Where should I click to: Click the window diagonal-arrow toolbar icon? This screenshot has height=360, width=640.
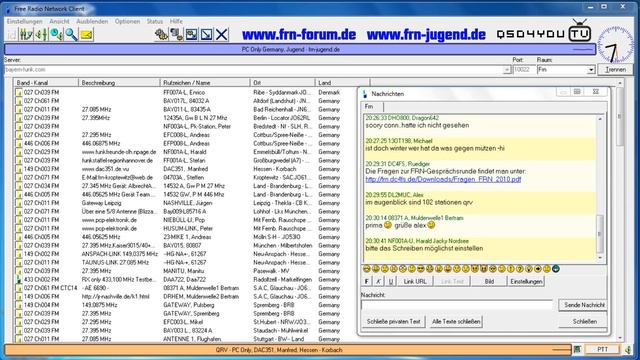pyautogui.click(x=207, y=35)
